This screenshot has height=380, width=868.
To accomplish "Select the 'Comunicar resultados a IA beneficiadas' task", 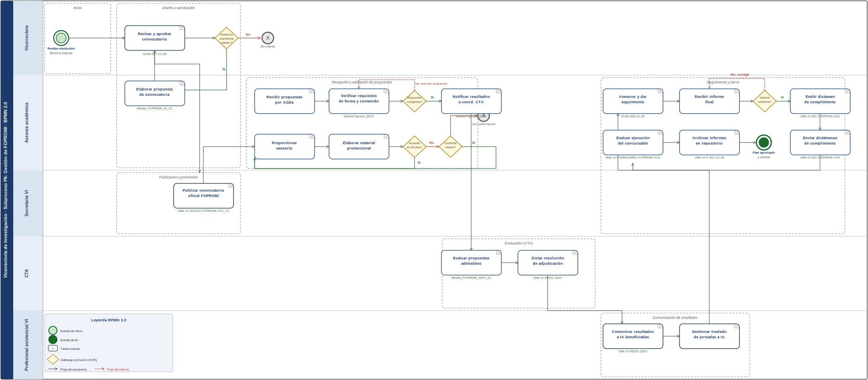I will (x=633, y=336).
